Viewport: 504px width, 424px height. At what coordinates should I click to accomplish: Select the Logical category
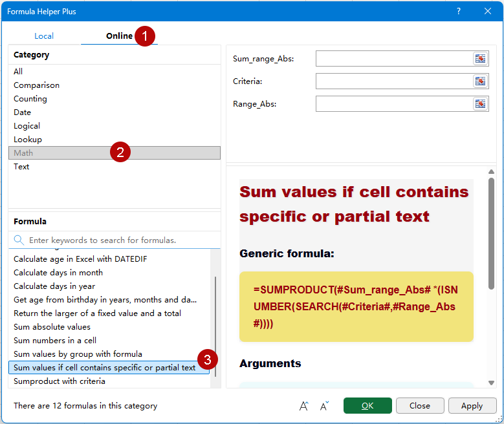[115, 125]
